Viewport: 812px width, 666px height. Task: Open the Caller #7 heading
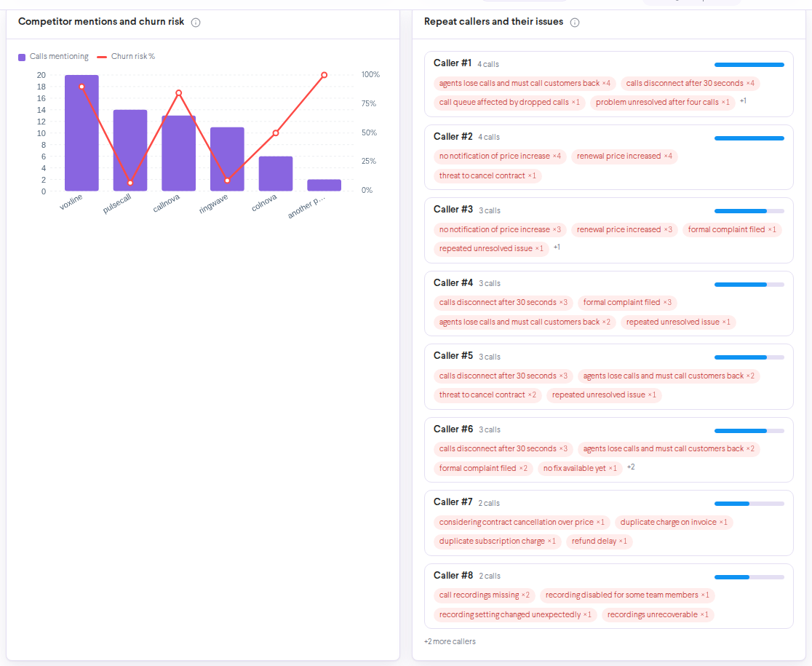(x=453, y=502)
